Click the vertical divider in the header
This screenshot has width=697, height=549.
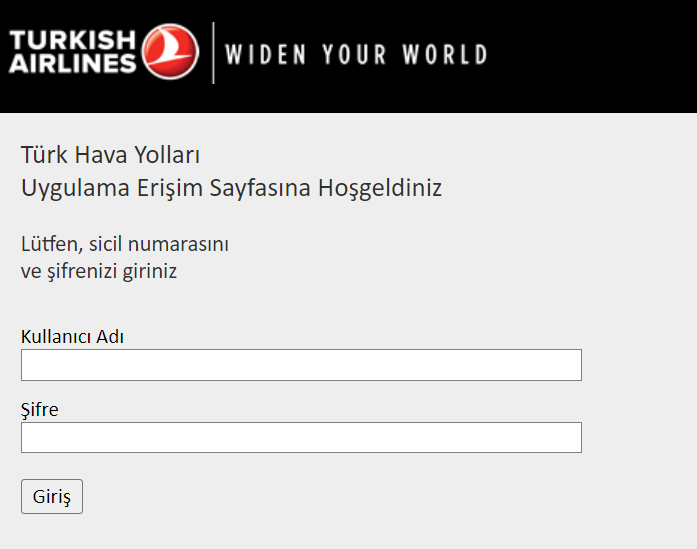point(213,53)
